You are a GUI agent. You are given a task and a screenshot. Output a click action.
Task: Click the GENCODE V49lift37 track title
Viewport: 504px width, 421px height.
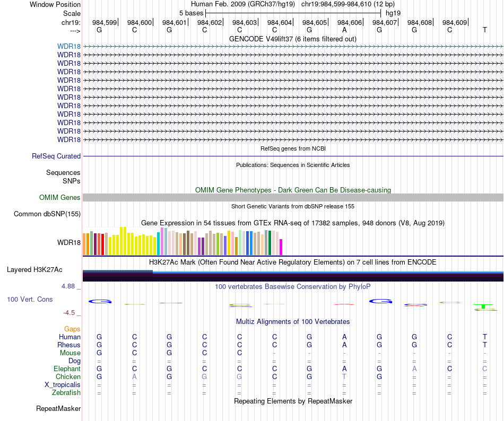pyautogui.click(x=292, y=39)
